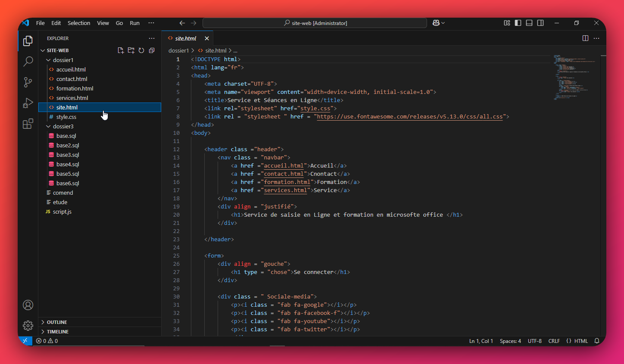The width and height of the screenshot is (624, 364).
Task: Collapse all folders in Explorer
Action: 152,50
